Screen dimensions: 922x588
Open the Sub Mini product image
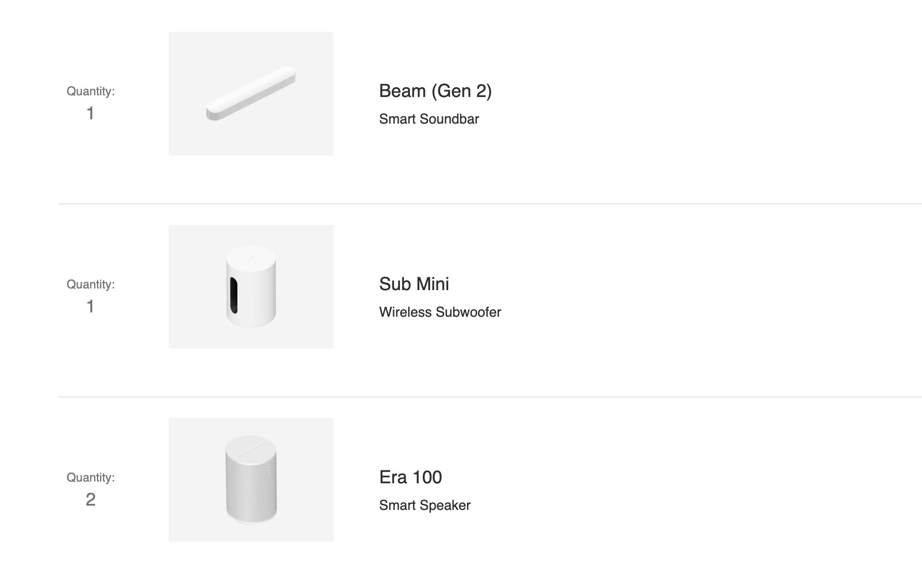[x=251, y=287]
